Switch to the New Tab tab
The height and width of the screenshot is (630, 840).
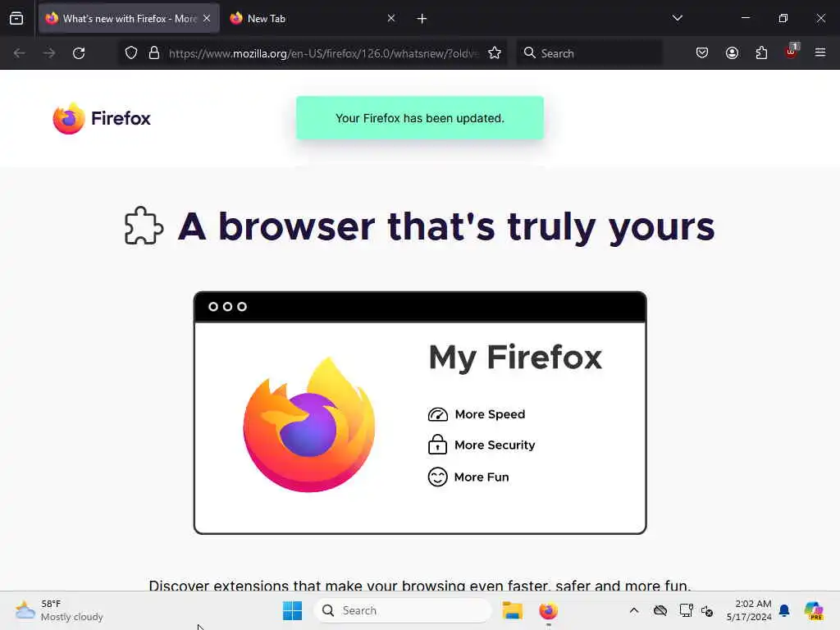(x=312, y=19)
